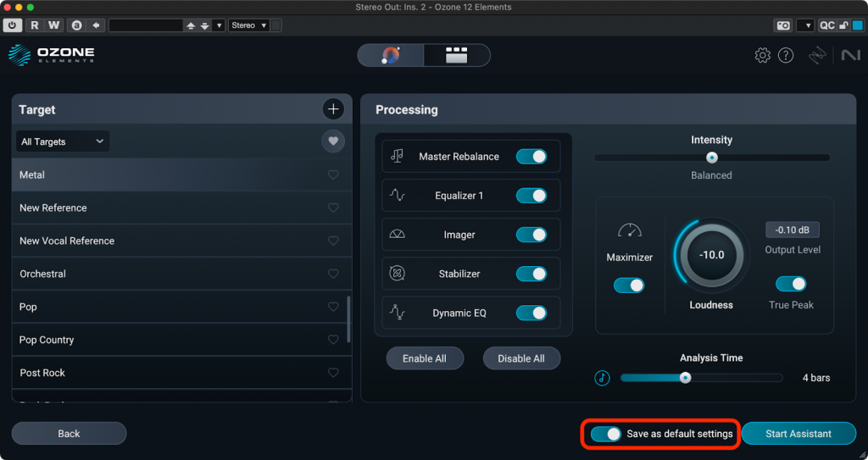Open Ozone settings gear icon
Image resolution: width=868 pixels, height=460 pixels.
[x=762, y=56]
